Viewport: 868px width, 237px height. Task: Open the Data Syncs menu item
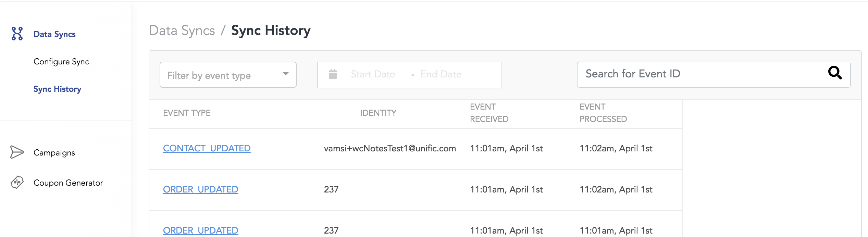[x=54, y=34]
